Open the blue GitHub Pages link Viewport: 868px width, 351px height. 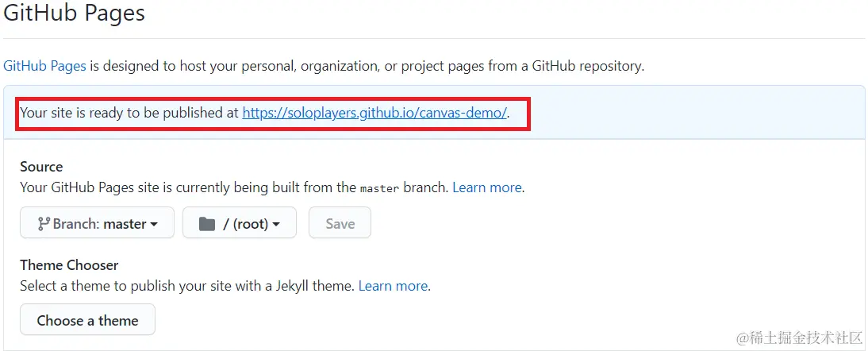point(44,66)
